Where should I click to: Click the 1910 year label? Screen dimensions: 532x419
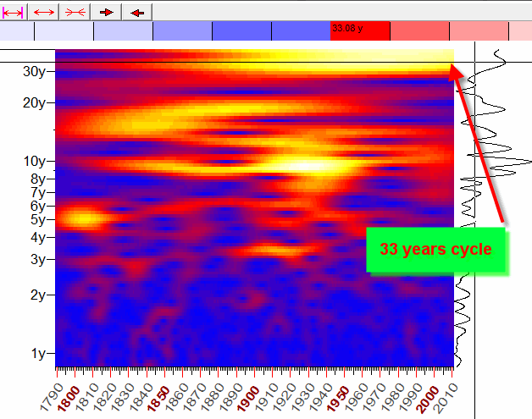tap(267, 397)
